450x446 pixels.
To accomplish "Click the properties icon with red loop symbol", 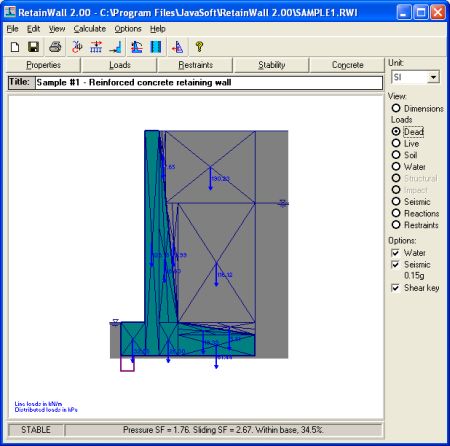I will coord(77,47).
